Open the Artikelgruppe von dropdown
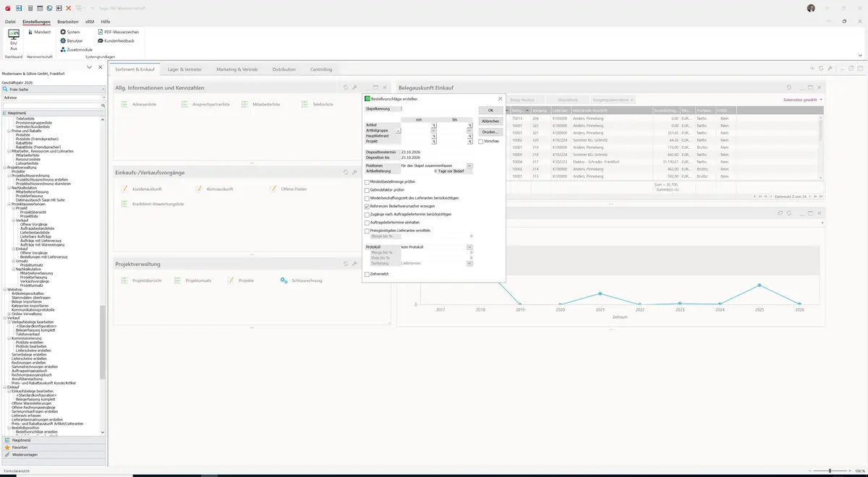868x477 pixels. click(434, 131)
